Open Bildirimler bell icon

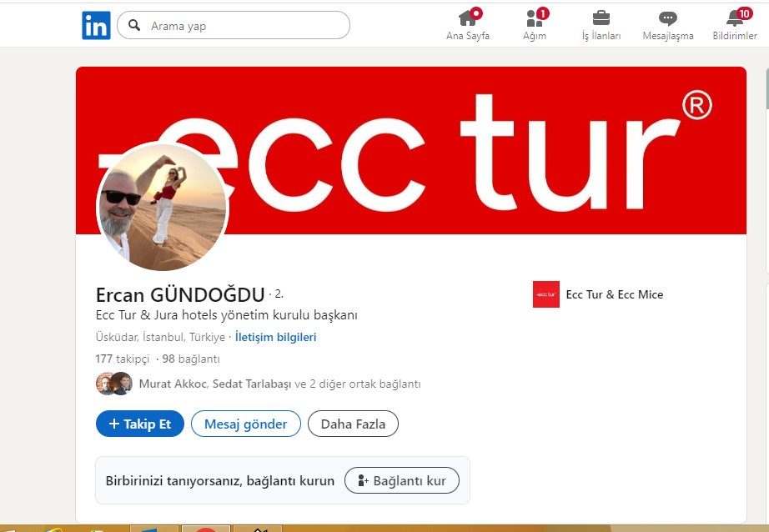[734, 18]
